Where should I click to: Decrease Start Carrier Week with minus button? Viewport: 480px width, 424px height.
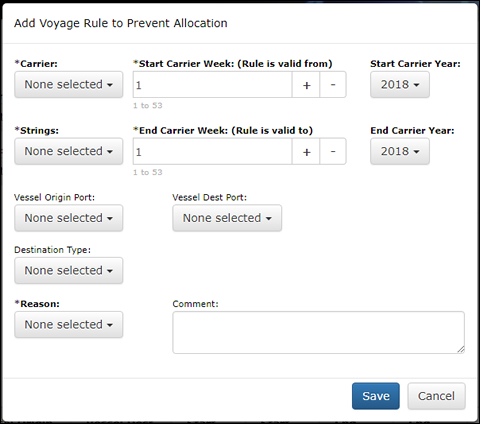click(x=333, y=85)
